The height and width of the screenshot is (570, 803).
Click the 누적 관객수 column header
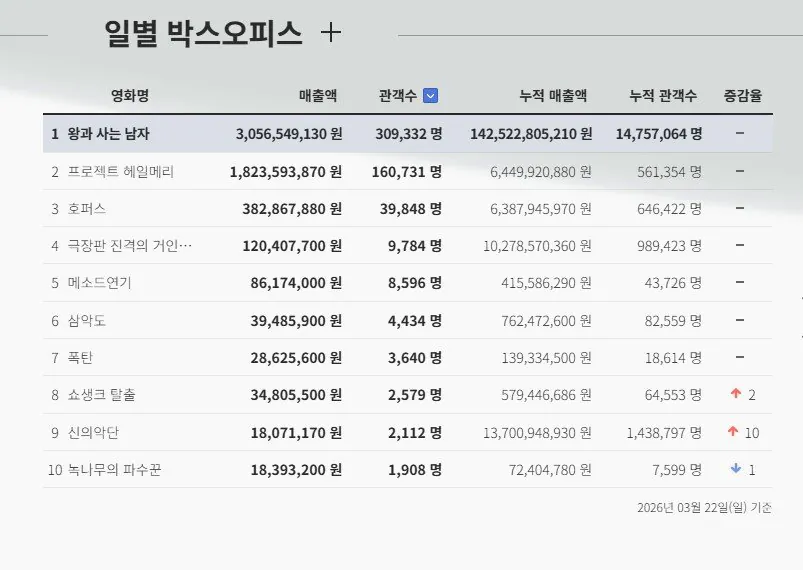(663, 96)
